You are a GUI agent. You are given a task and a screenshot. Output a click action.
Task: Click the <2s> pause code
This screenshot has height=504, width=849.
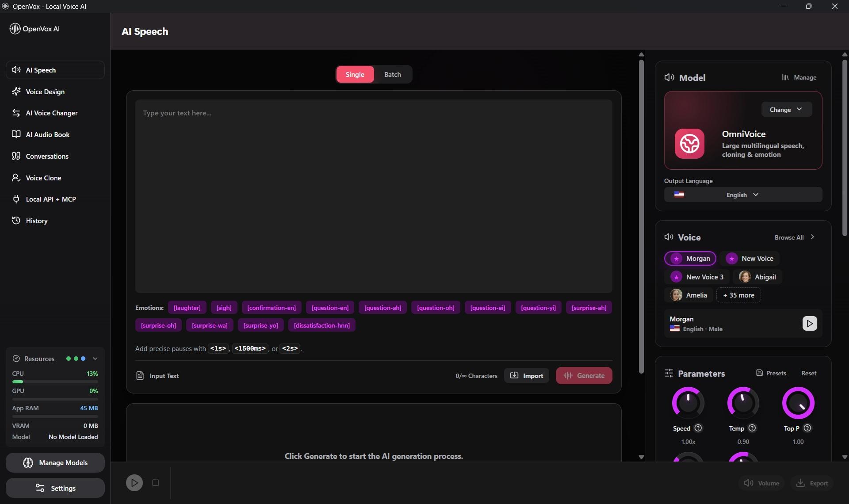290,348
